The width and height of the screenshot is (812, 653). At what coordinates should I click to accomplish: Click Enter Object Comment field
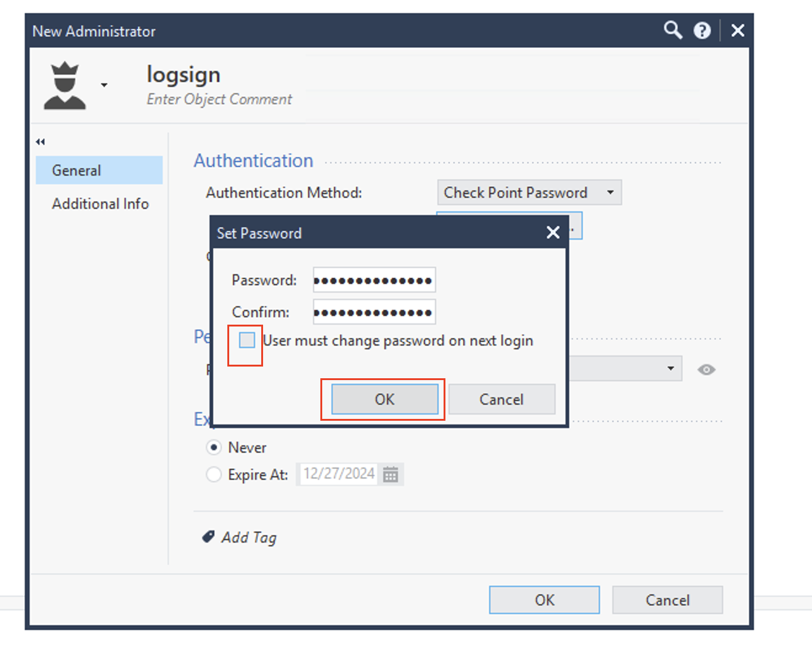pos(219,99)
